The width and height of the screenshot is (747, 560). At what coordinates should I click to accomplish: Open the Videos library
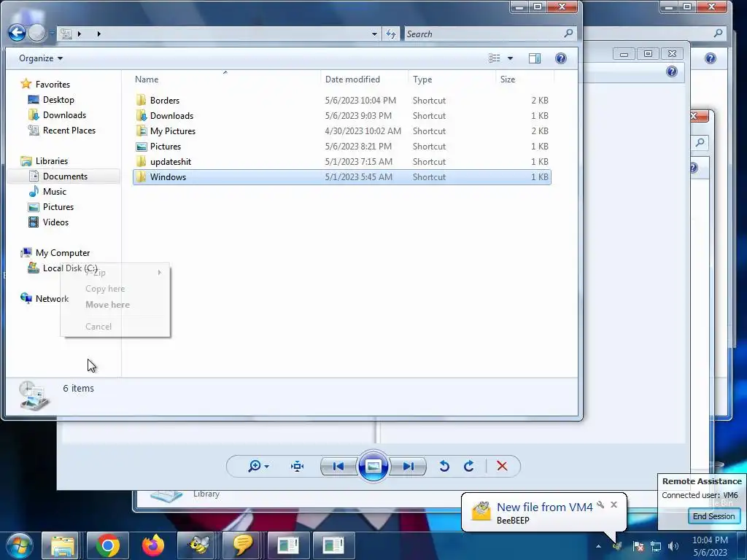49,222
